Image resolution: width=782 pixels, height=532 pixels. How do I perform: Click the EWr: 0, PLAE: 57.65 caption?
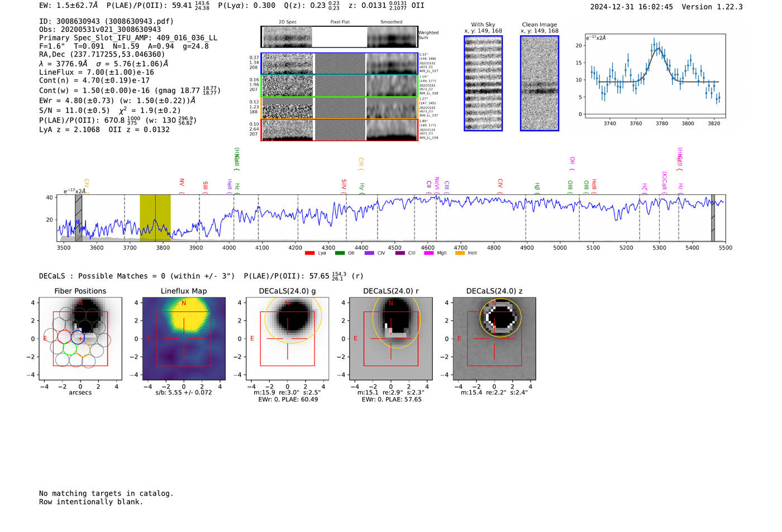[392, 400]
